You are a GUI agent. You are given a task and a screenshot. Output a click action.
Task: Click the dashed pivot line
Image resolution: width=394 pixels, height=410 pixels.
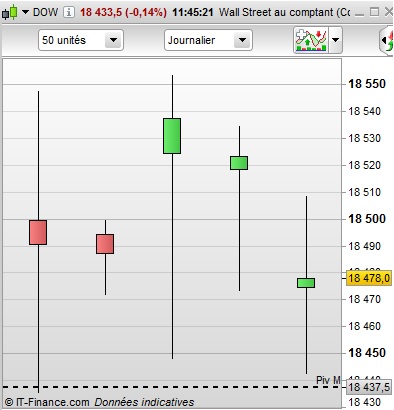point(172,387)
